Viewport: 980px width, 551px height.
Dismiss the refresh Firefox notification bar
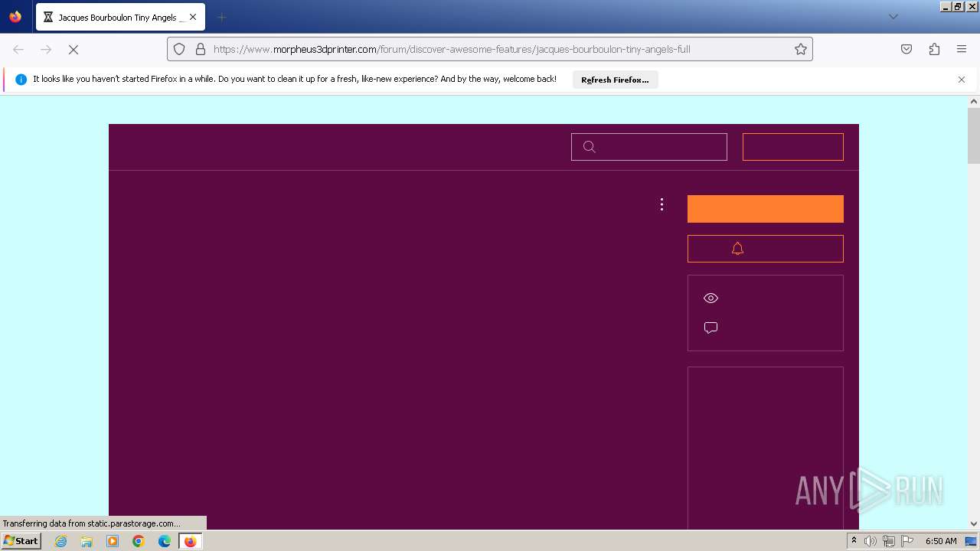click(x=962, y=80)
